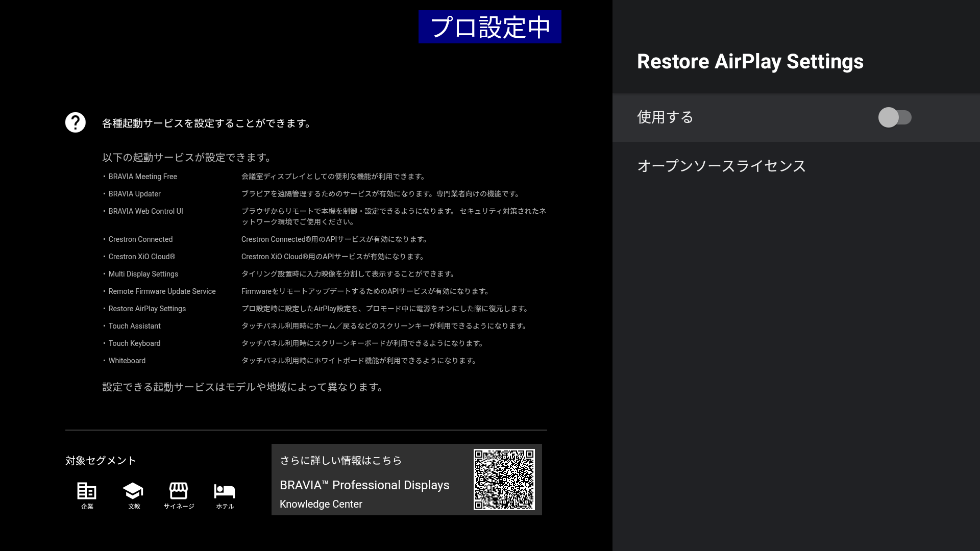Click the さらに詳しい情報はこちら text
Screen dimensions: 980x551
341,461
